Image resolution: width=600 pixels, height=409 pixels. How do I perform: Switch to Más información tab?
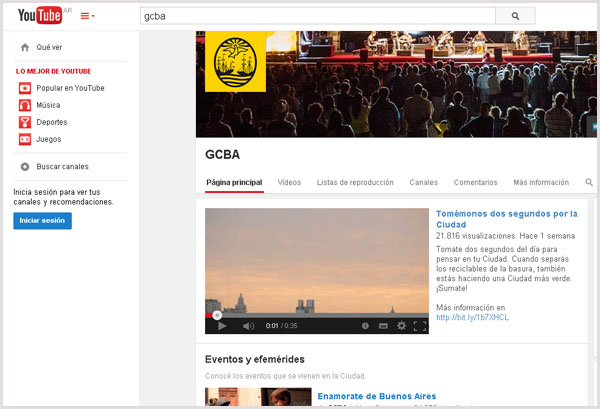pyautogui.click(x=541, y=183)
